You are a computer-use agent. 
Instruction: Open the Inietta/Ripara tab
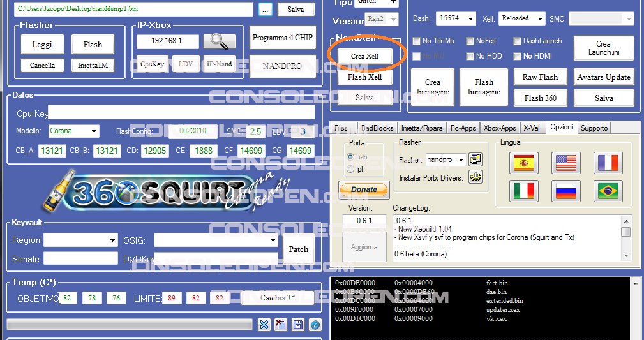point(422,128)
